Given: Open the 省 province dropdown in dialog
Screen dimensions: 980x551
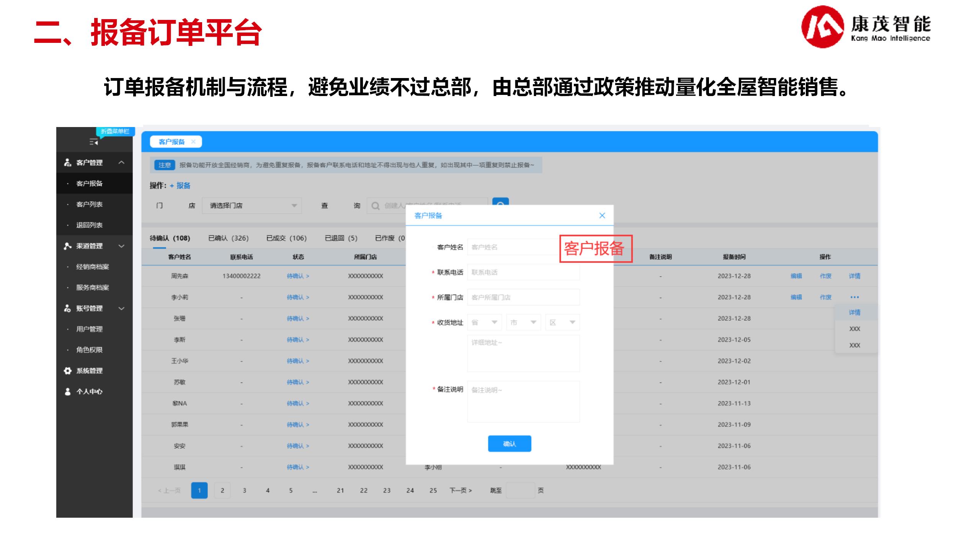Looking at the screenshot, I should (485, 322).
